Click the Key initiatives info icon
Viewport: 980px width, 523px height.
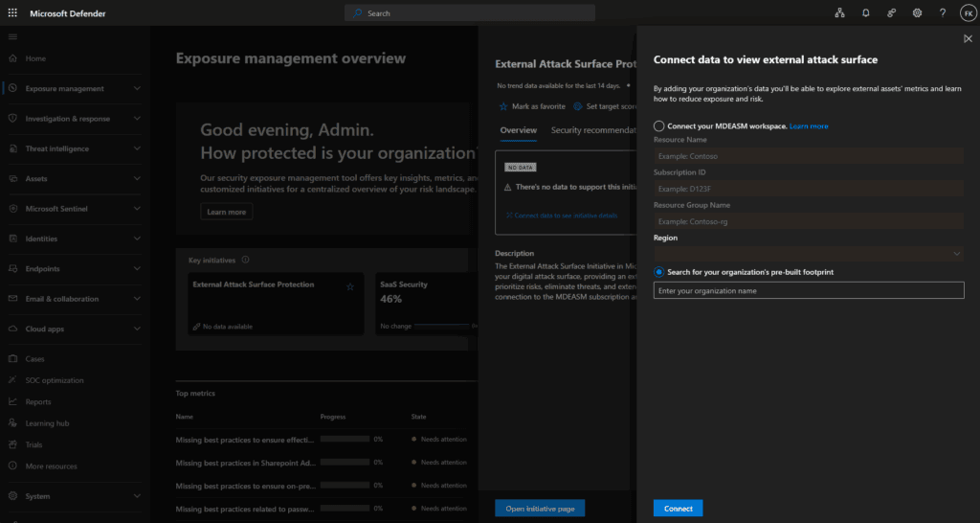(245, 260)
